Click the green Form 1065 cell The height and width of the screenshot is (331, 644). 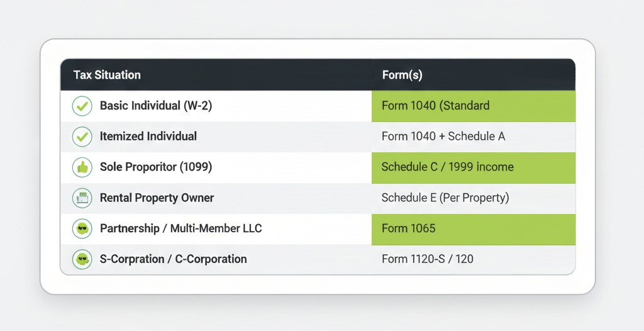pyautogui.click(x=473, y=228)
